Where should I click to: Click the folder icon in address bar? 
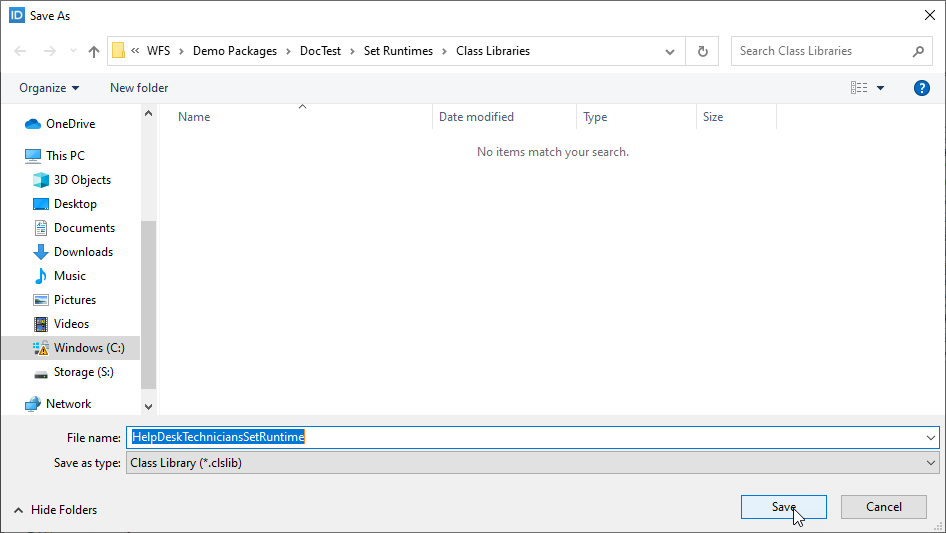pyautogui.click(x=118, y=51)
